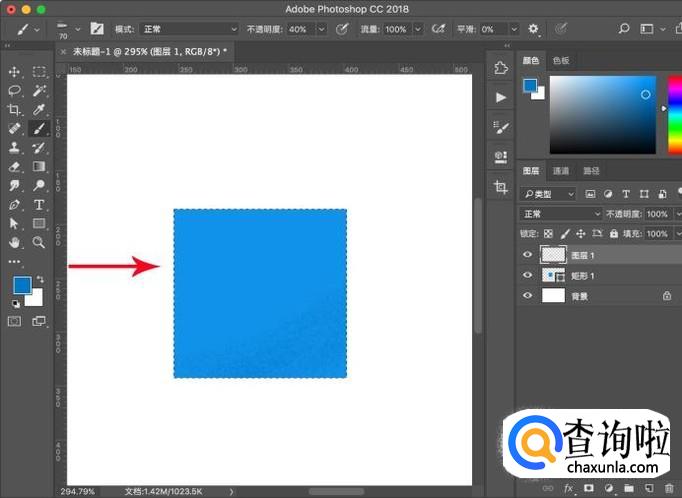The width and height of the screenshot is (682, 498).
Task: Hide the 图层 1 layer
Action: [x=527, y=255]
